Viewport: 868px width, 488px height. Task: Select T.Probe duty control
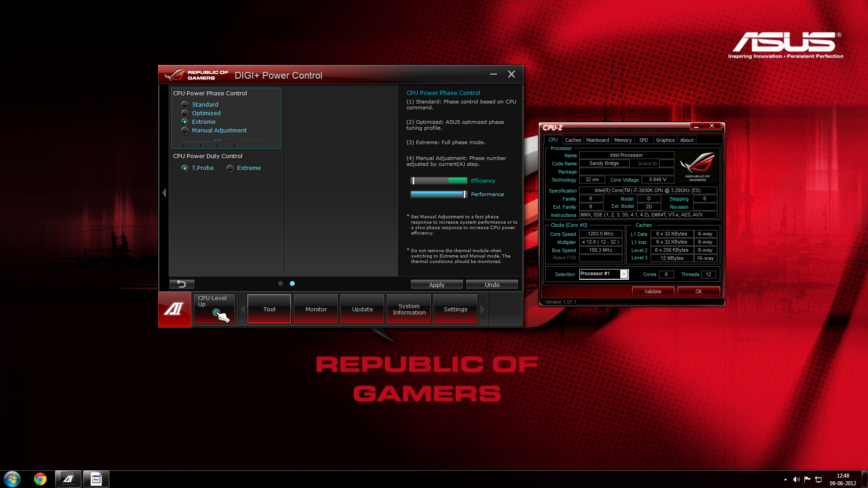(x=185, y=168)
